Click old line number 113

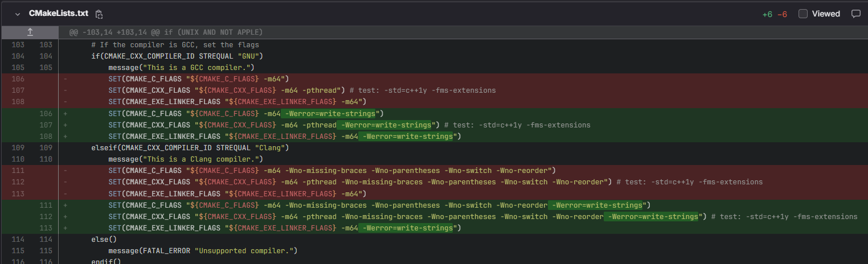pos(18,193)
